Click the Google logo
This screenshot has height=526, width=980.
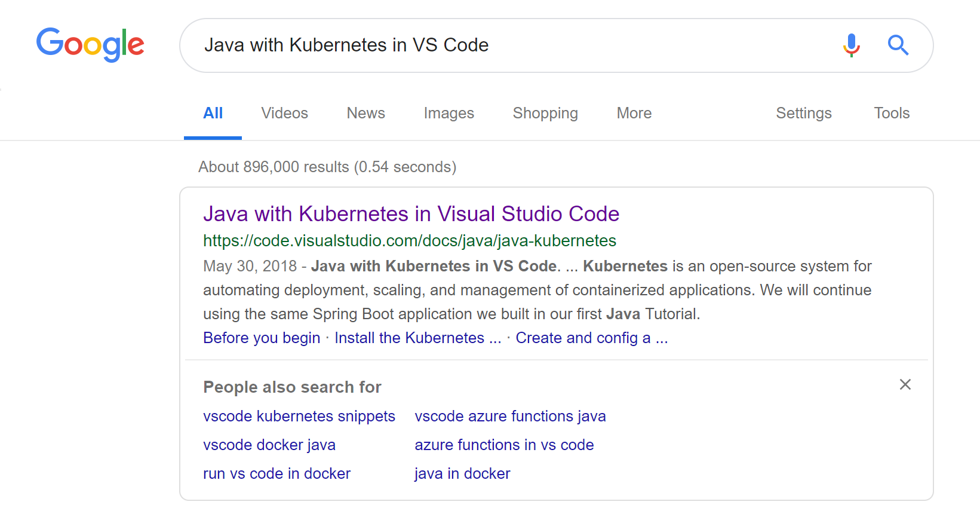click(x=90, y=45)
